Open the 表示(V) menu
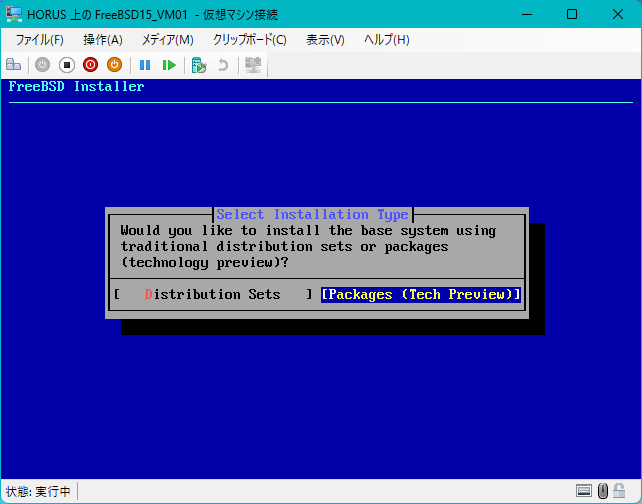The height and width of the screenshot is (504, 642). [326, 40]
